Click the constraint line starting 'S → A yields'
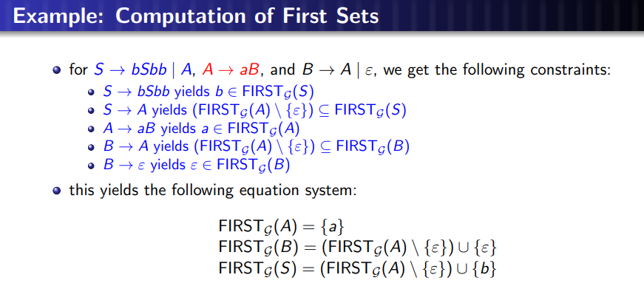644x306 pixels. point(254,110)
